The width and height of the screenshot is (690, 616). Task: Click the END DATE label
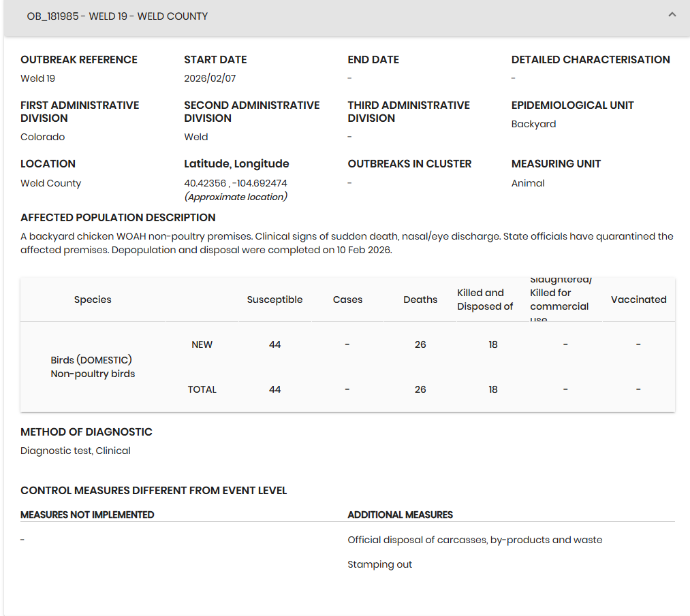pos(373,59)
